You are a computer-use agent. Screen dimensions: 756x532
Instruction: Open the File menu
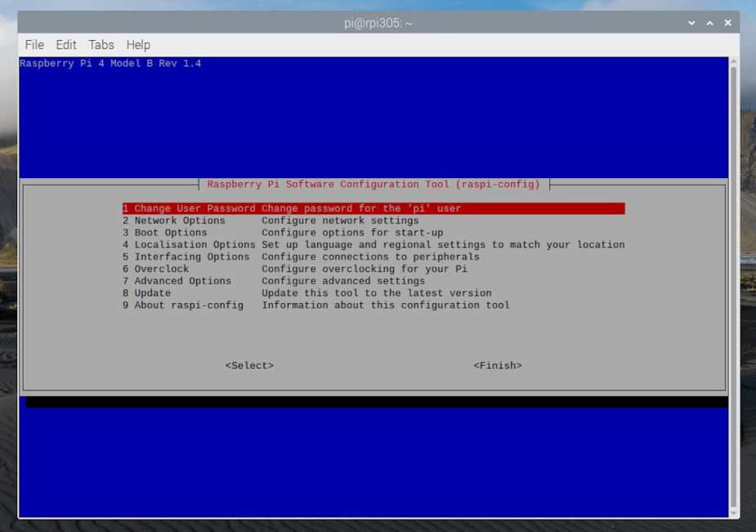[x=34, y=45]
